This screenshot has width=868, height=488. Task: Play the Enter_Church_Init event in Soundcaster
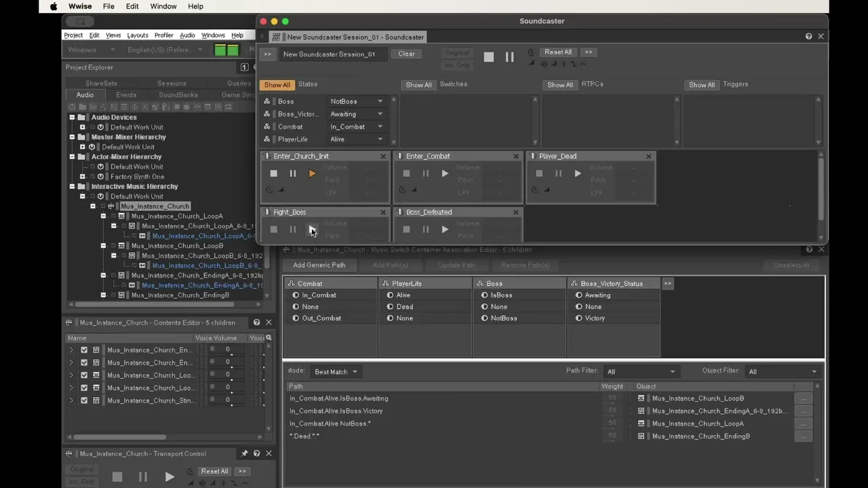tap(312, 174)
